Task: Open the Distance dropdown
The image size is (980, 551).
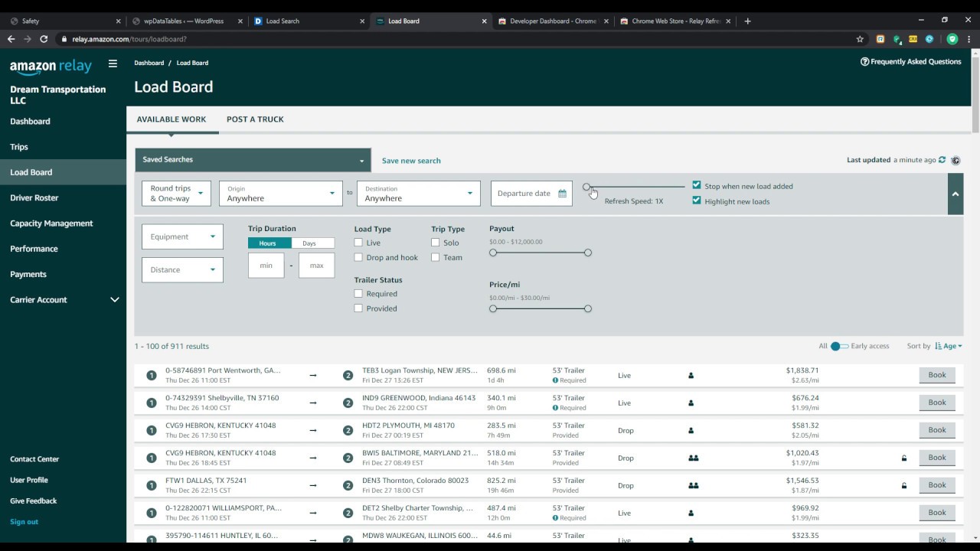Action: 182,269
